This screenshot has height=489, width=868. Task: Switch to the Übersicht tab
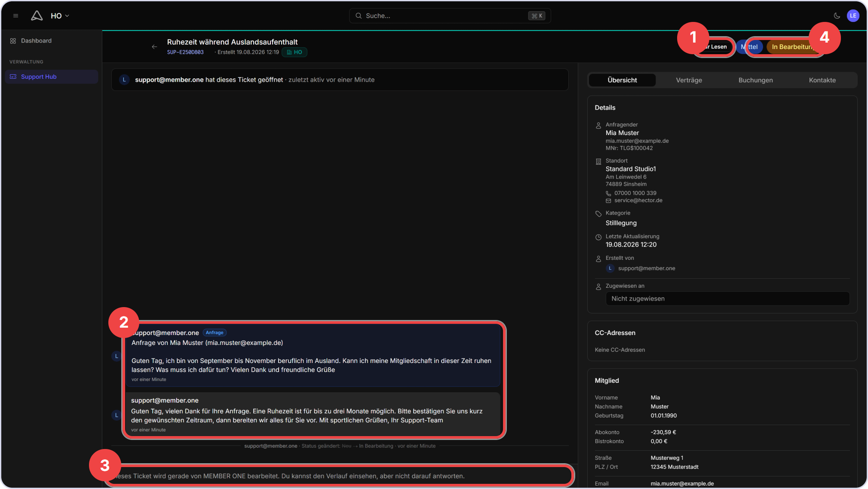pos(622,80)
